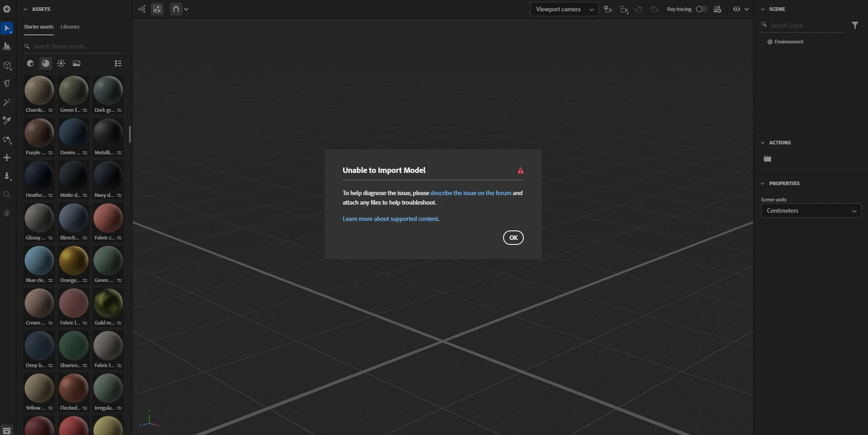Collapse the SCENE panel chevron
868x435 pixels.
coord(762,9)
